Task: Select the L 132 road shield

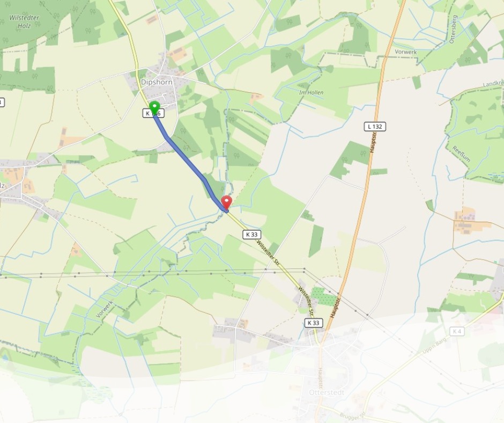Action: [x=375, y=127]
